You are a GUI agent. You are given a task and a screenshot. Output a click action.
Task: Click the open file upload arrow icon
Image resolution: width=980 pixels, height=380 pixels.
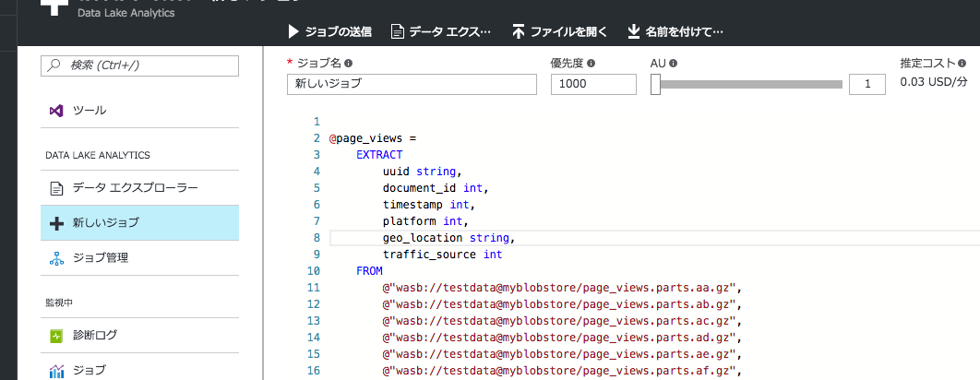coord(518,31)
